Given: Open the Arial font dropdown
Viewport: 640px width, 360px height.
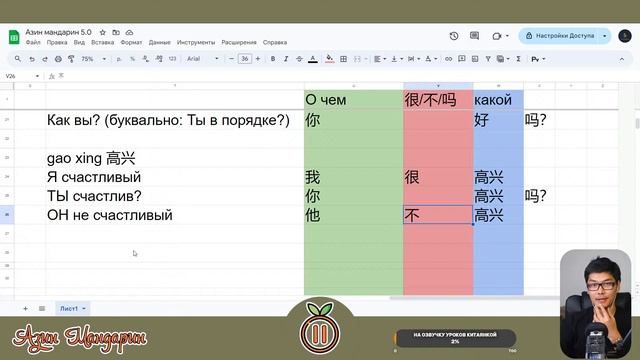Looking at the screenshot, I should (203, 59).
